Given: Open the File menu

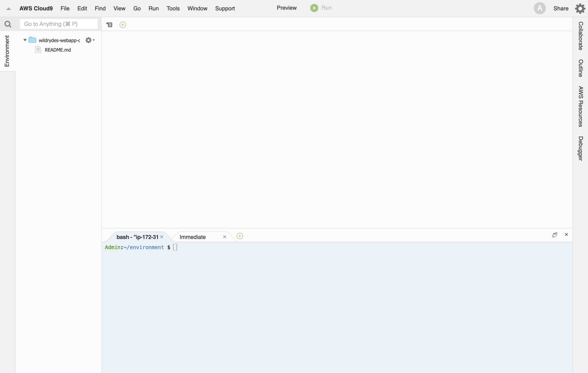Looking at the screenshot, I should [x=65, y=9].
